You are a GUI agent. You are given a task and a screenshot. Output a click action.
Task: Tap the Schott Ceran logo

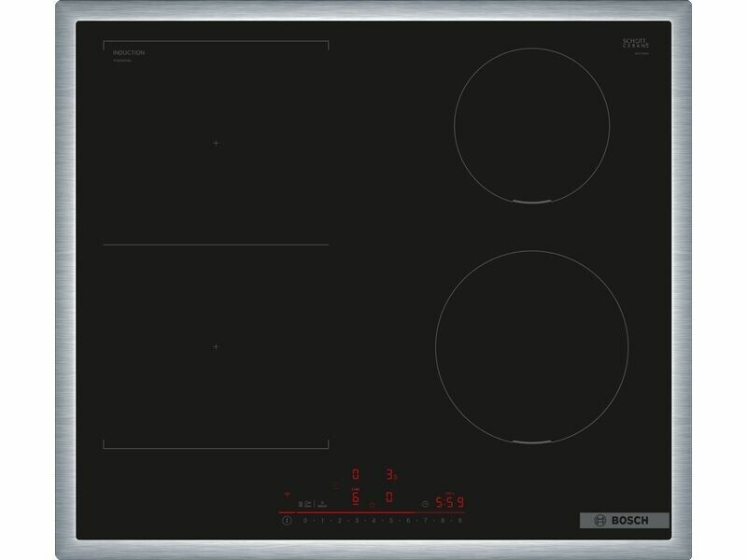click(634, 45)
